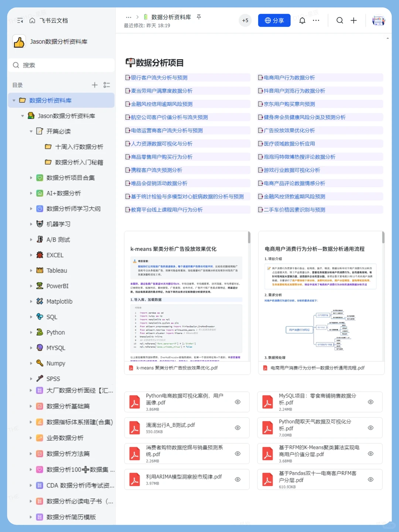399x532 pixels.
Task: Click the plus icon in top bar
Action: [x=354, y=20]
